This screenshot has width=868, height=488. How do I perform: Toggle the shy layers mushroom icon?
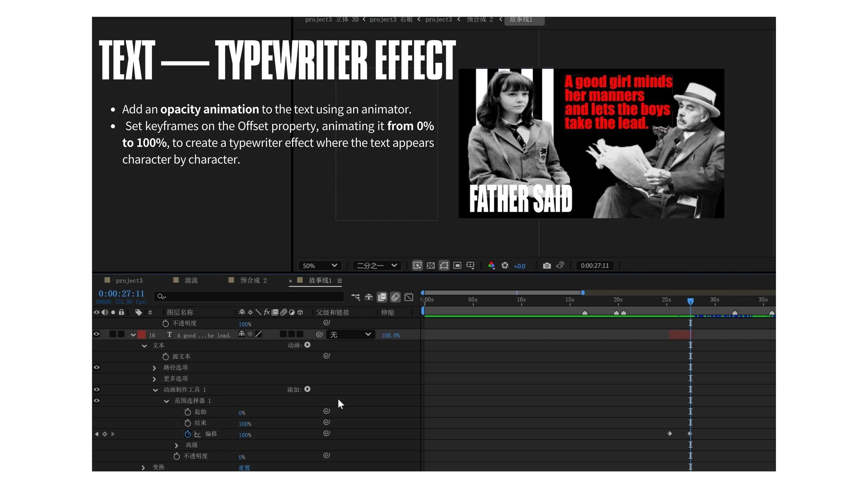368,297
